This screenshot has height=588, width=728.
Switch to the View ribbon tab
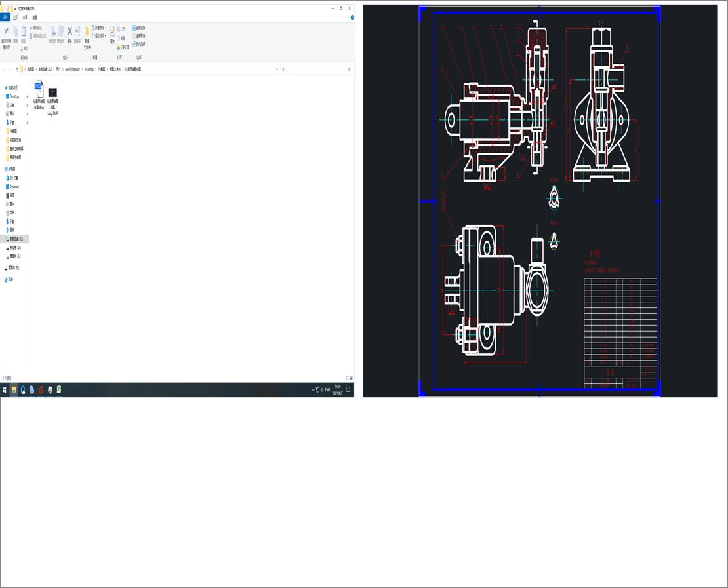tap(35, 17)
